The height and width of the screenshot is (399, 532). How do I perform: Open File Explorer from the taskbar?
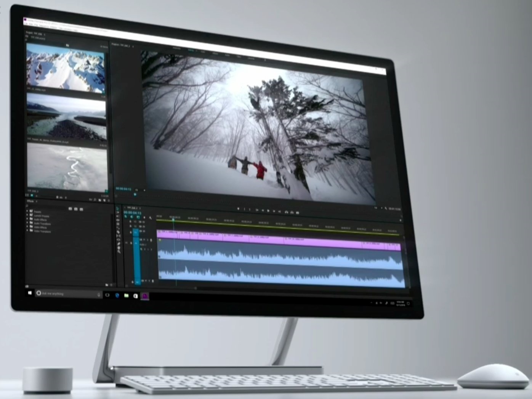click(x=126, y=295)
